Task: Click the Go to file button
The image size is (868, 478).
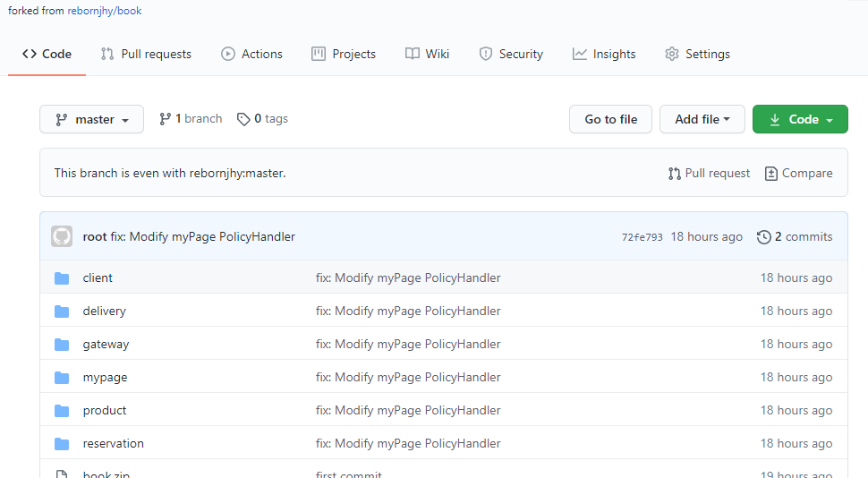Action: click(x=610, y=119)
